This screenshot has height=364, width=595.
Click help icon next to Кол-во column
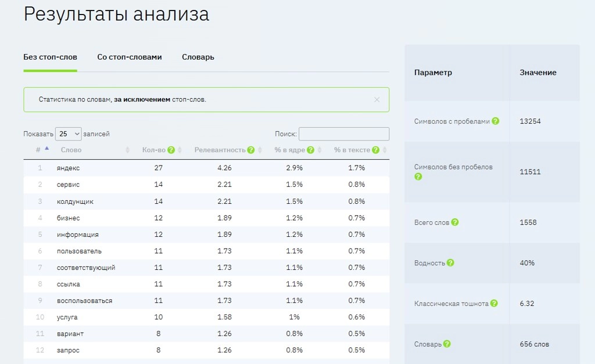(171, 150)
